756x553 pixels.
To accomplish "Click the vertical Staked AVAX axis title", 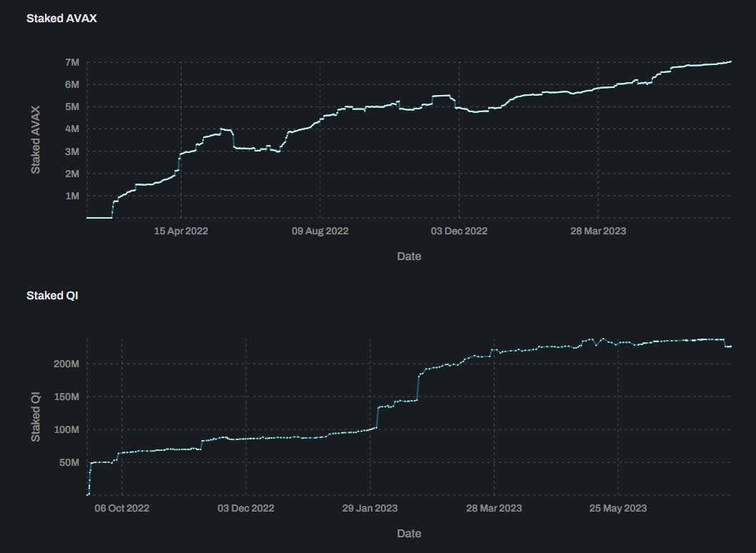I will pos(36,140).
